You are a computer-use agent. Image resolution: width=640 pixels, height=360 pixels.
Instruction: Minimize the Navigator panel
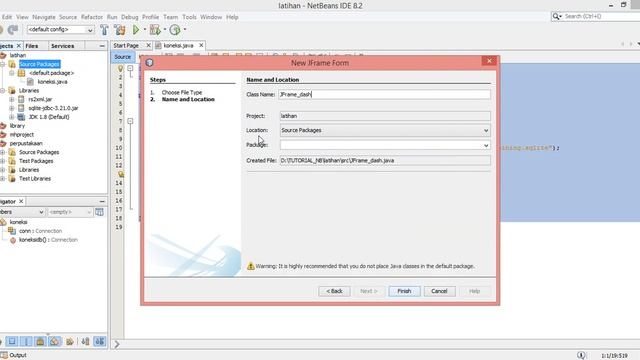coord(102,201)
